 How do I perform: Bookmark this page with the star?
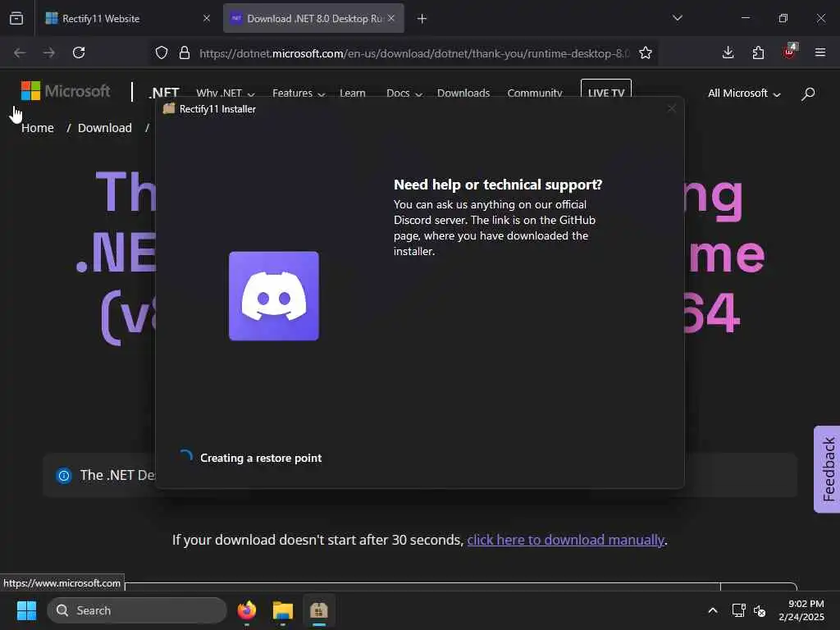pos(646,53)
